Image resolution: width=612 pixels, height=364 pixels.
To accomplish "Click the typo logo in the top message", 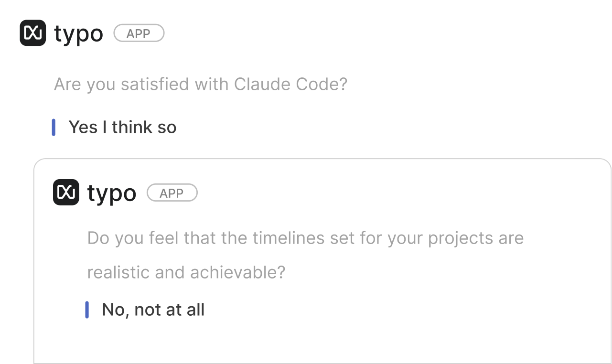I will [32, 33].
